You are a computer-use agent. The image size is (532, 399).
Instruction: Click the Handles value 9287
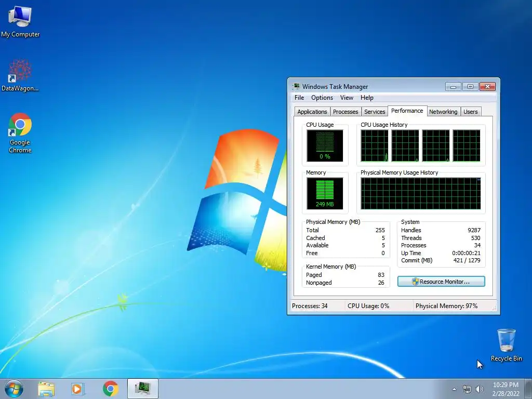pyautogui.click(x=474, y=230)
